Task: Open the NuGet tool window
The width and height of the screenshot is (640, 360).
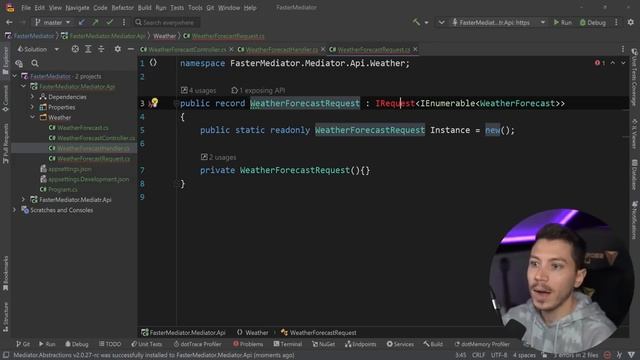Action: coord(323,344)
